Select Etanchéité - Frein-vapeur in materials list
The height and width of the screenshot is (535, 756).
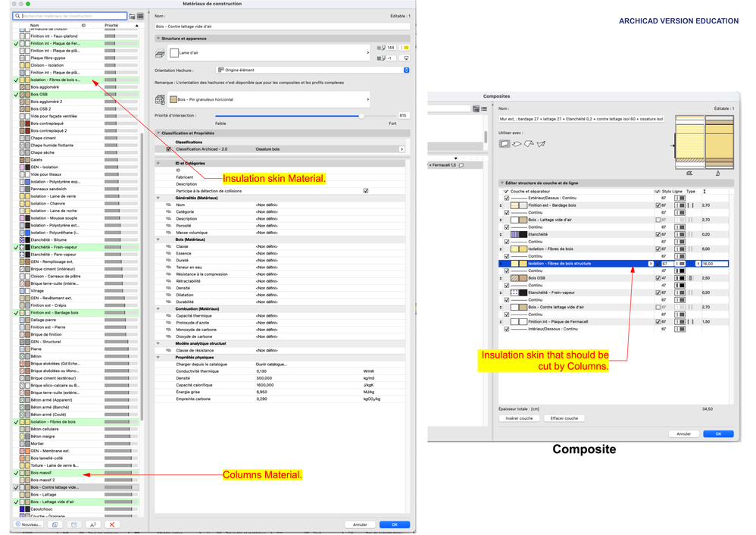(x=77, y=247)
